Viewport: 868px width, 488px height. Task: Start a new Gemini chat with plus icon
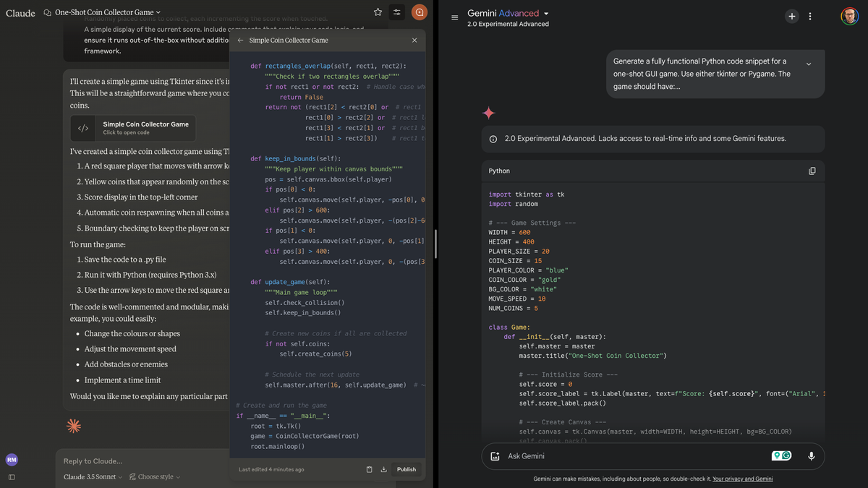coord(792,17)
